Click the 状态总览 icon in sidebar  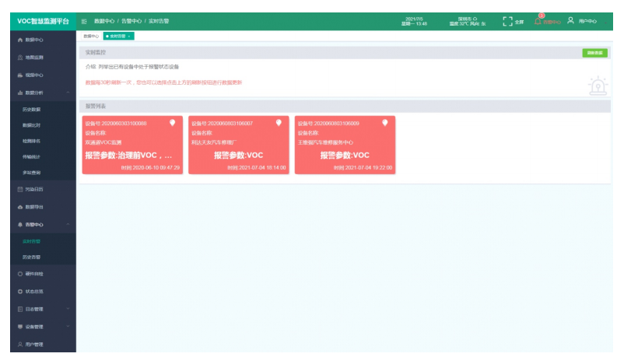20,292
